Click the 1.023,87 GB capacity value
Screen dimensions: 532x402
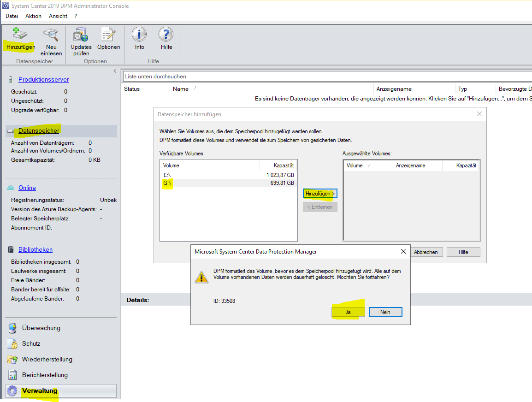click(x=280, y=175)
